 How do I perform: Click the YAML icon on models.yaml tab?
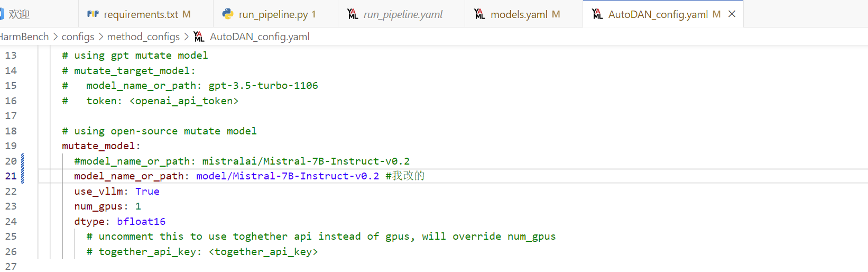click(479, 14)
